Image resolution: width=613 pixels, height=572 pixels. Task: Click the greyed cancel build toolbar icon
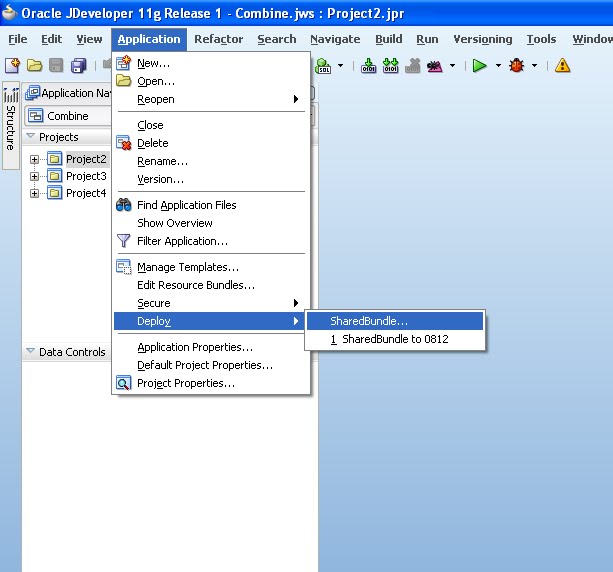(413, 65)
